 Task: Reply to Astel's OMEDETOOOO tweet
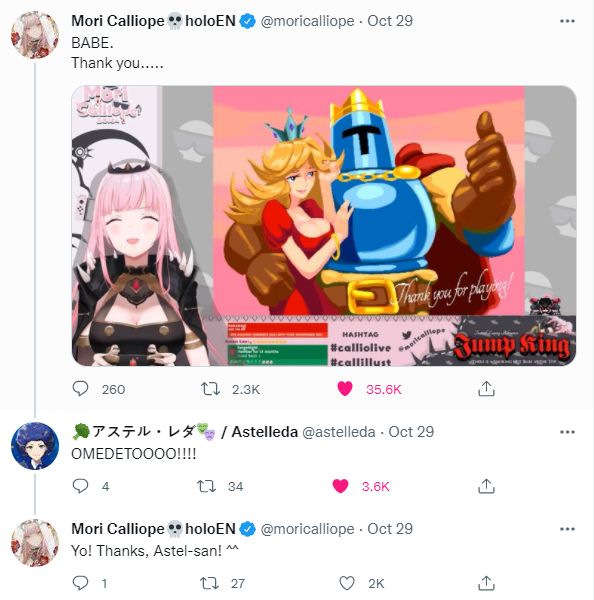[80, 486]
